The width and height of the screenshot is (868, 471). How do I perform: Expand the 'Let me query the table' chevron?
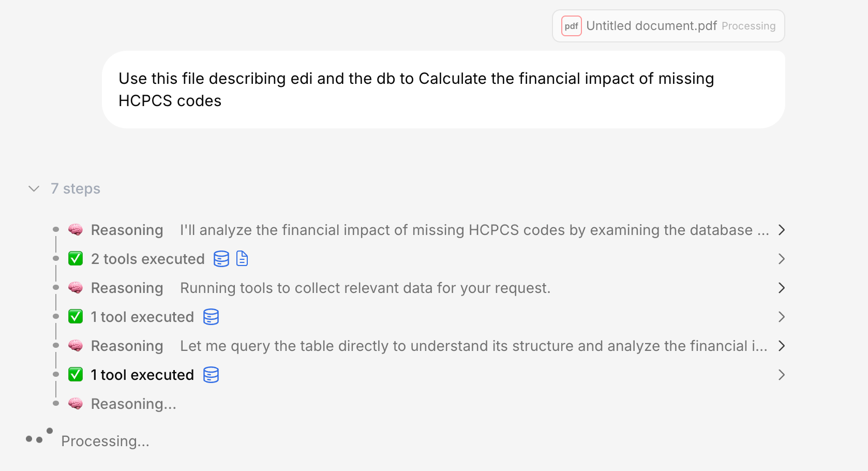coord(782,346)
